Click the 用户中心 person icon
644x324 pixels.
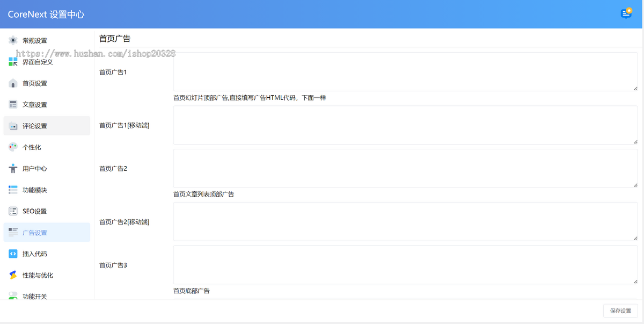point(13,169)
